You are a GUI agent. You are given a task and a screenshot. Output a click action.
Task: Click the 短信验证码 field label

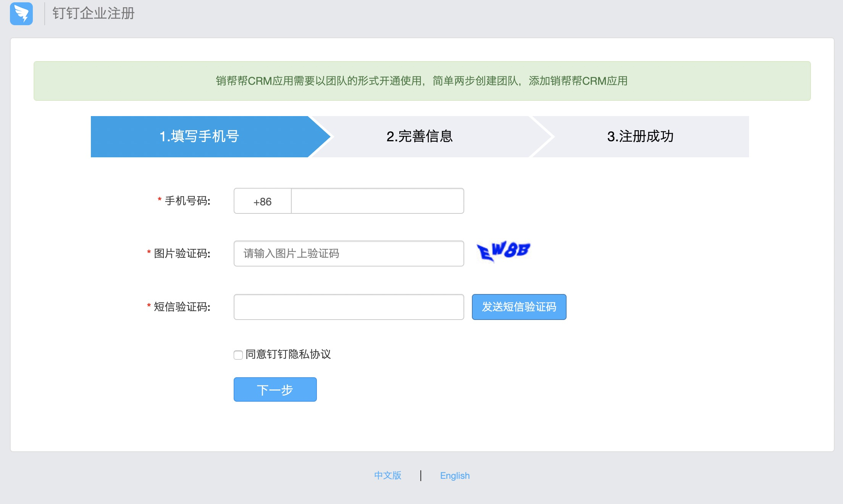182,307
